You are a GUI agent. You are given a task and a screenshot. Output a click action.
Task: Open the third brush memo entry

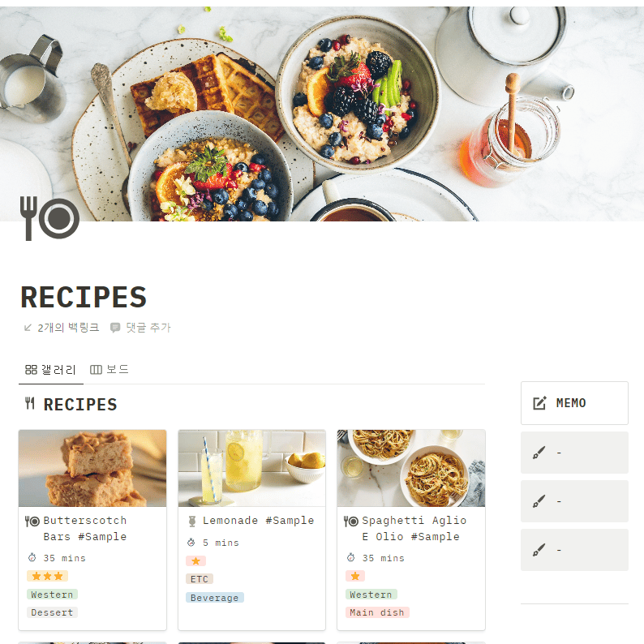point(574,550)
